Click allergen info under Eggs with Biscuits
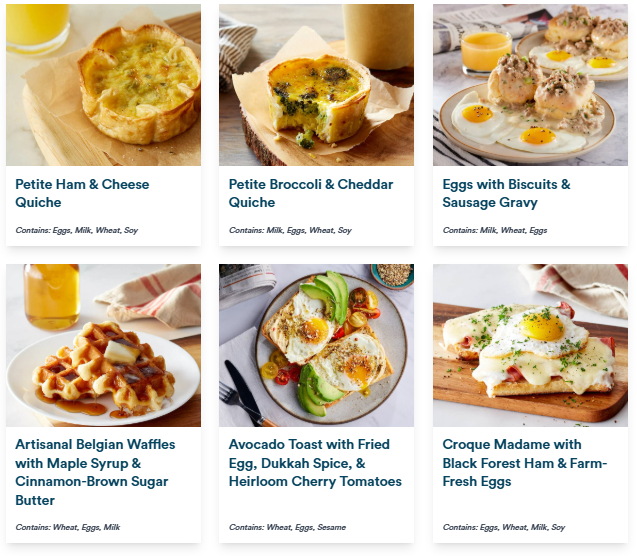Viewport: 637px width, 556px height. coord(495,231)
